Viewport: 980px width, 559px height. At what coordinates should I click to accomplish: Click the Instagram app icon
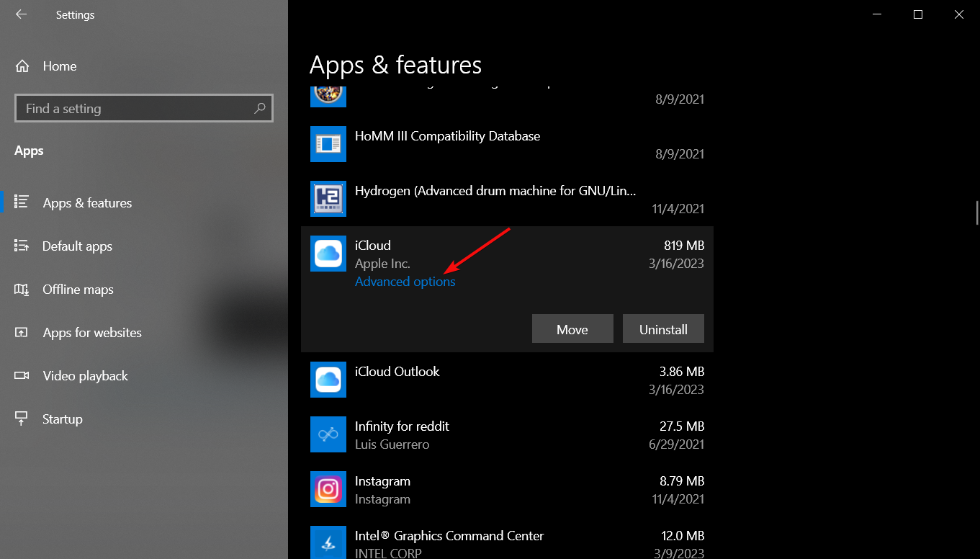[328, 489]
